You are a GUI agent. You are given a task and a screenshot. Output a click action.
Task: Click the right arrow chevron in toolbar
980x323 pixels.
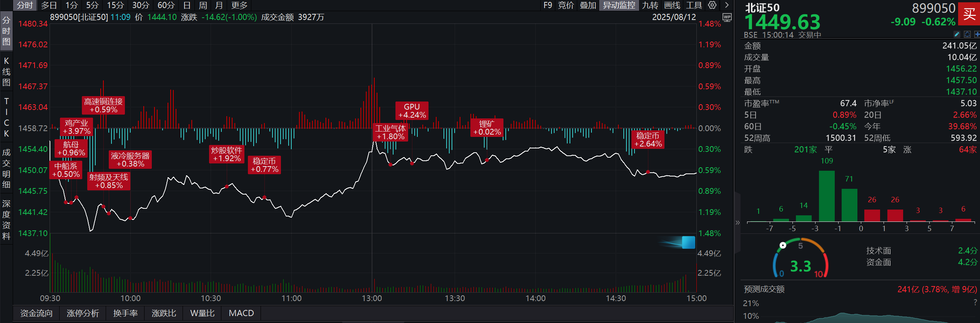click(x=726, y=5)
